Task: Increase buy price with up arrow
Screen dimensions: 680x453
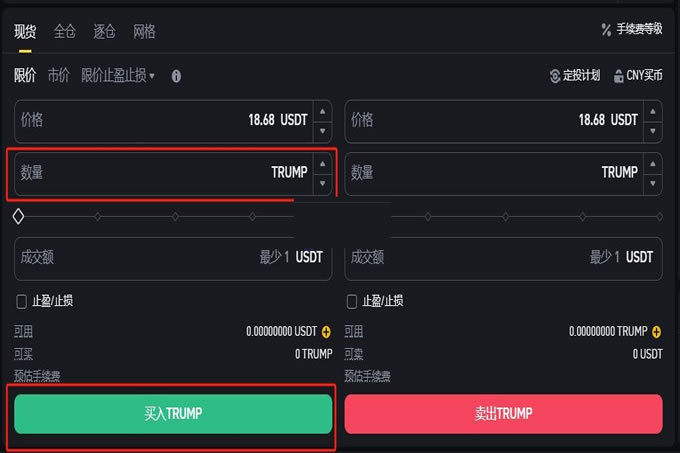Action: click(x=322, y=110)
